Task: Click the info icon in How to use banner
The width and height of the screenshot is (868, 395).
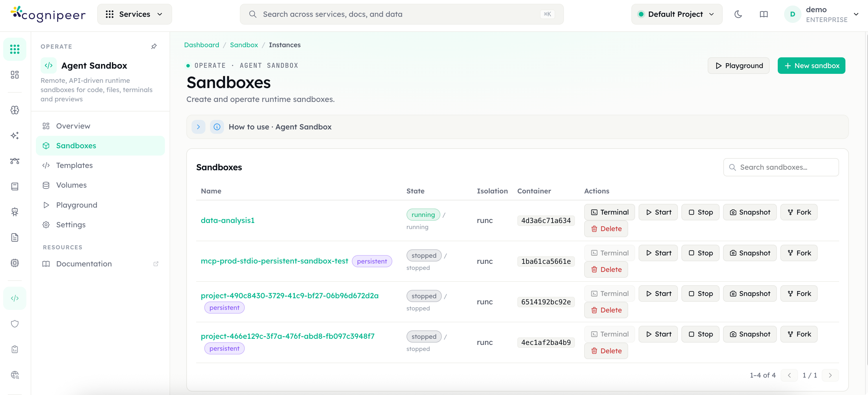Action: click(x=217, y=127)
